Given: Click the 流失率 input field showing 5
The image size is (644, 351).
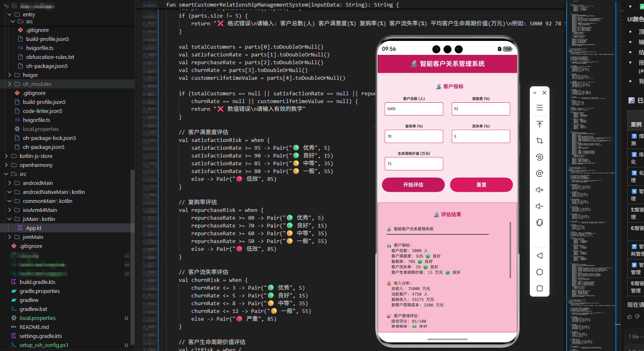Looking at the screenshot, I should click(x=481, y=136).
